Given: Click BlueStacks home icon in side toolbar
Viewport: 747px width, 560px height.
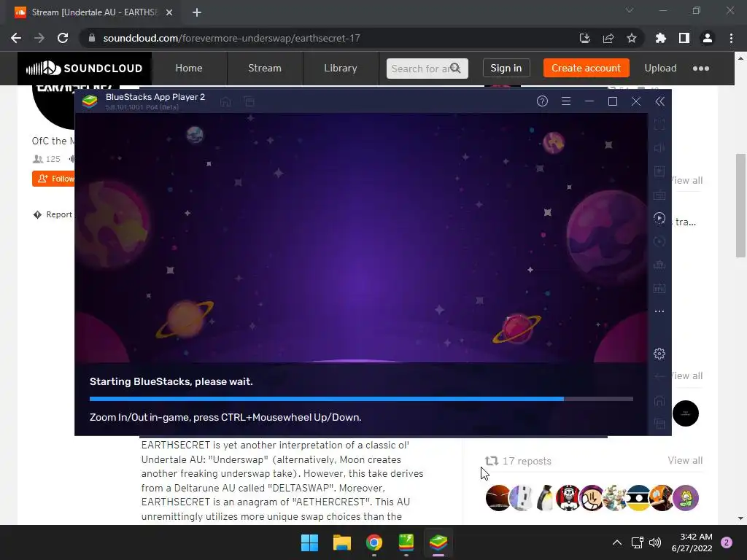Looking at the screenshot, I should click(659, 400).
